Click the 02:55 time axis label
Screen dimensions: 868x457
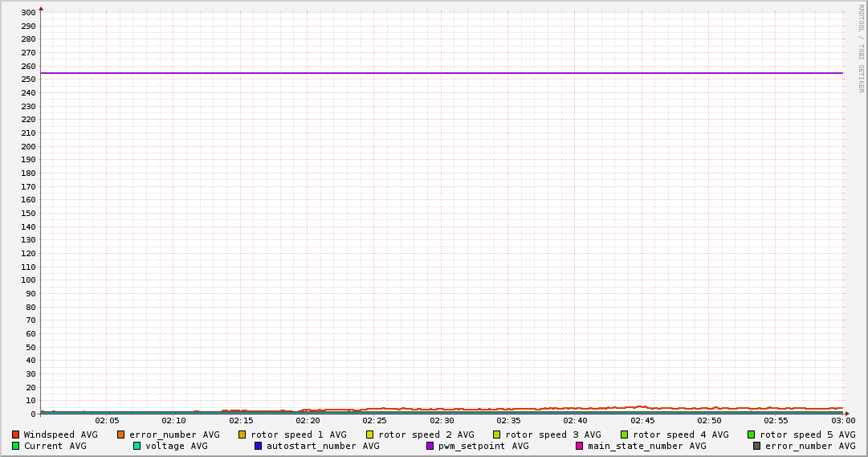pyautogui.click(x=776, y=421)
